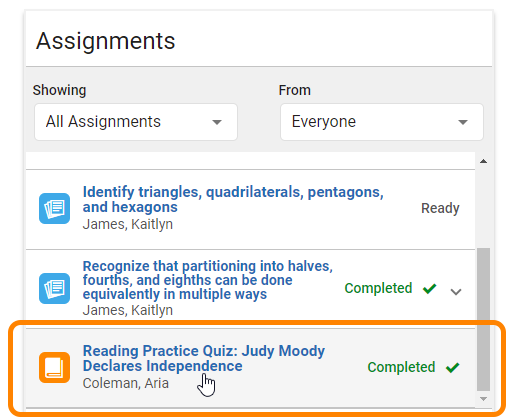Image resolution: width=513 pixels, height=417 pixels.
Task: Click the Coleman, Aria student name
Action: (126, 383)
